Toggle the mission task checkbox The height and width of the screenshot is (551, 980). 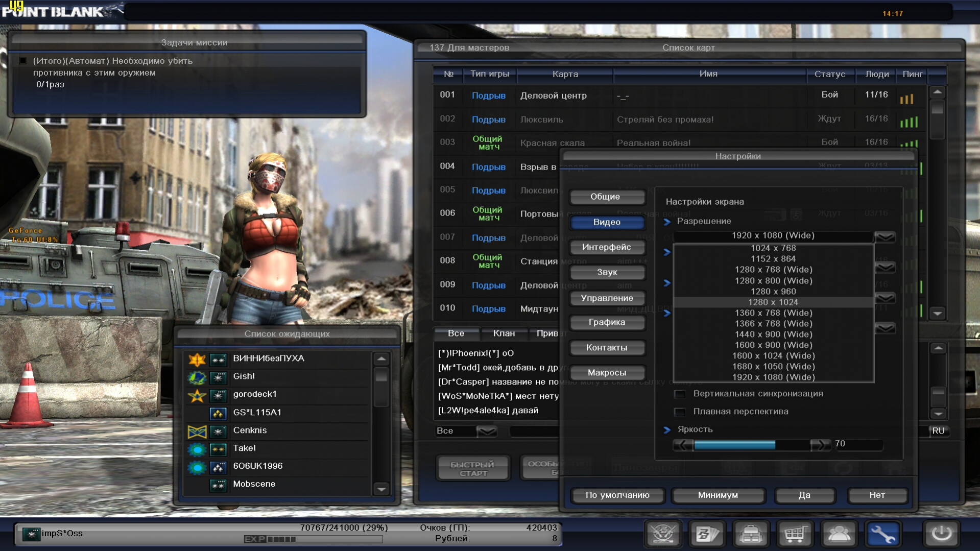coord(23,61)
